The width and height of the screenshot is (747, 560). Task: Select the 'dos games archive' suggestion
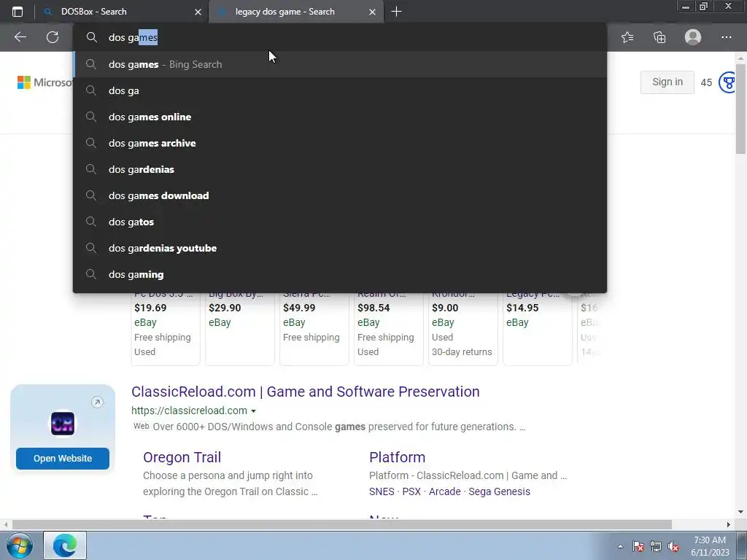point(340,143)
